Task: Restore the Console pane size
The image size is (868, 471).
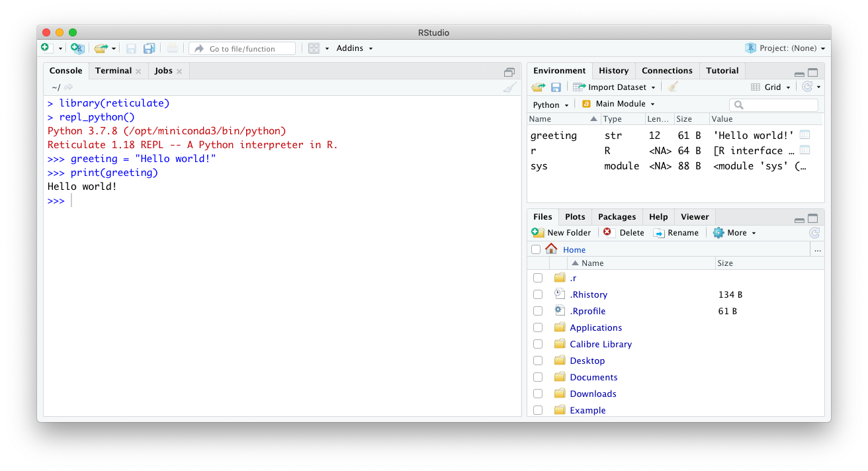Action: 509,72
